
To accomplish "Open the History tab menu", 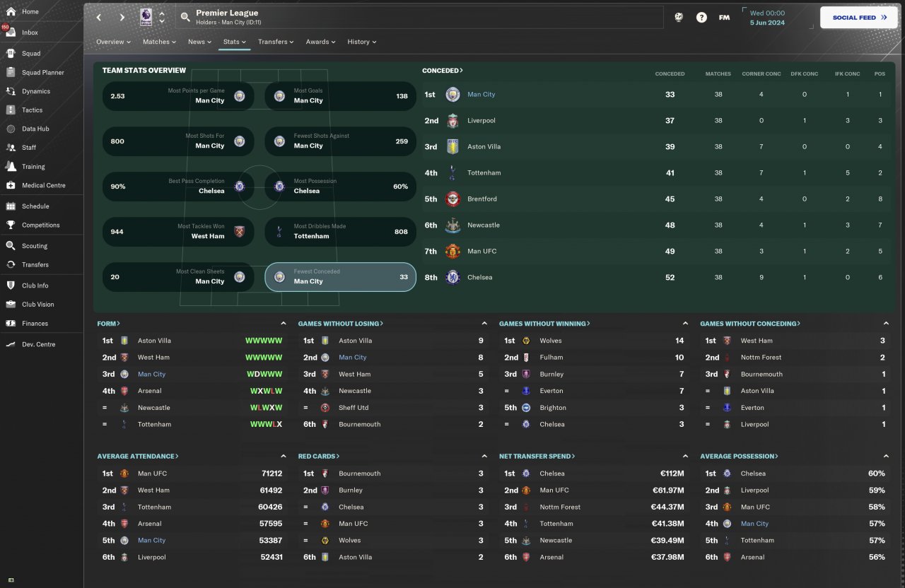I will pos(362,42).
